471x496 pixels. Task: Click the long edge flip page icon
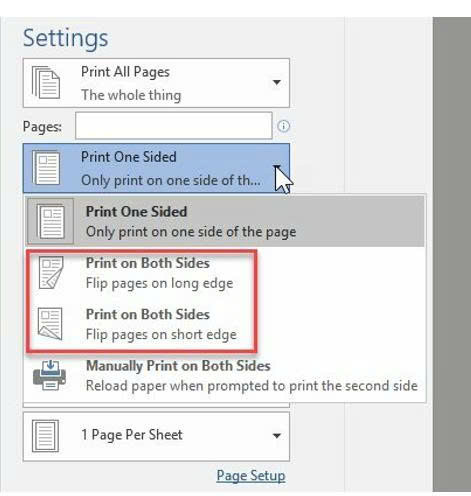[x=51, y=273]
